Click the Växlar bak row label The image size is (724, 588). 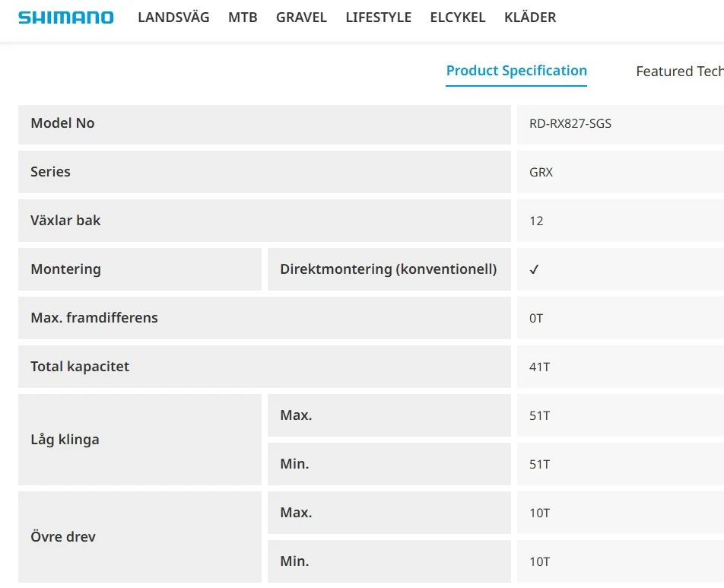(x=65, y=221)
